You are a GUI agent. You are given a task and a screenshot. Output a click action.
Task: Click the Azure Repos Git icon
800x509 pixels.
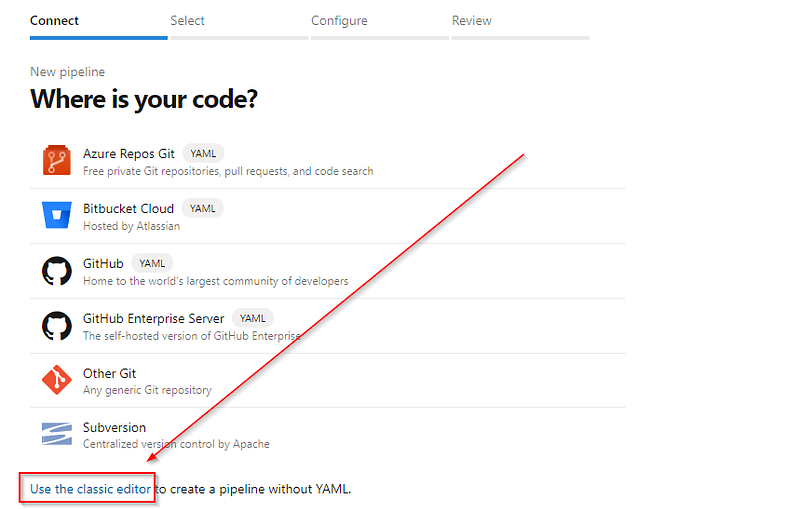(x=57, y=160)
